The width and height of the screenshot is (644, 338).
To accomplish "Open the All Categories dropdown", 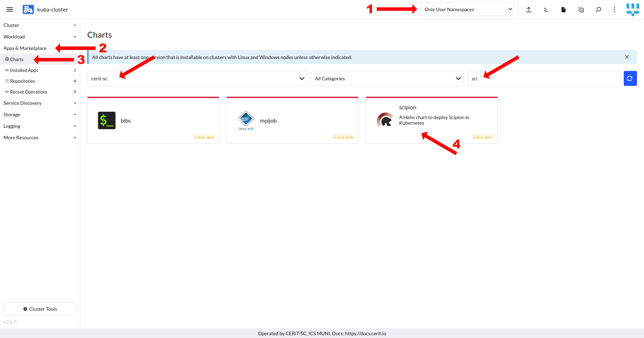I will click(387, 79).
